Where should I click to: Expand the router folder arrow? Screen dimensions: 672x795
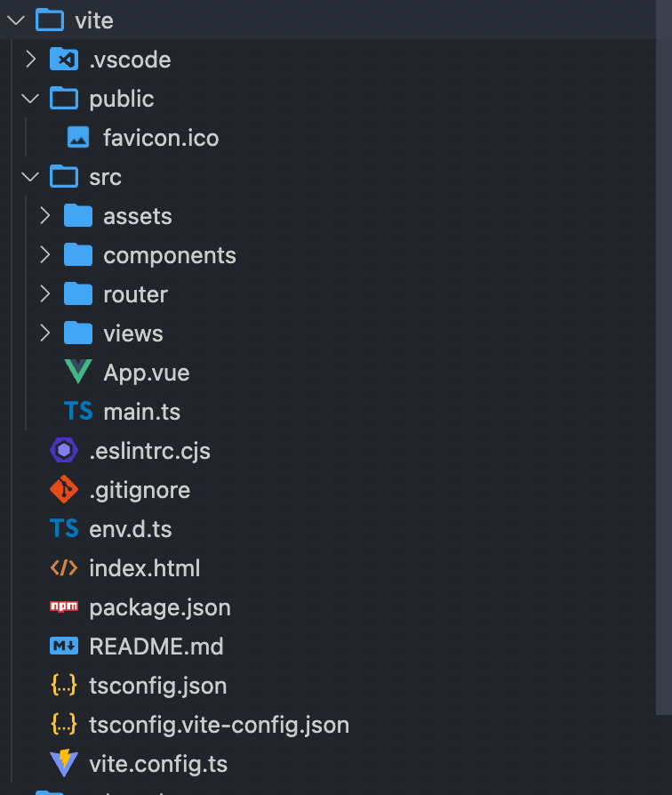[44, 294]
